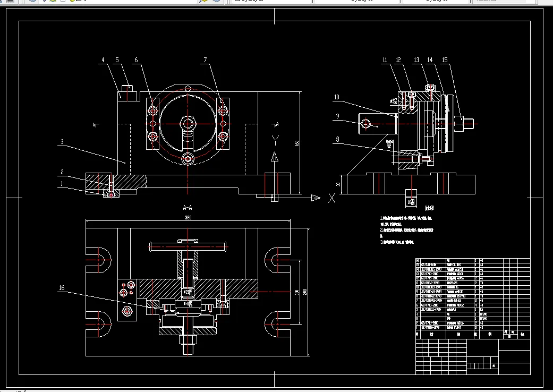The width and height of the screenshot is (553, 392).
Task: Select the 160 height dimension text
Action: [296, 143]
